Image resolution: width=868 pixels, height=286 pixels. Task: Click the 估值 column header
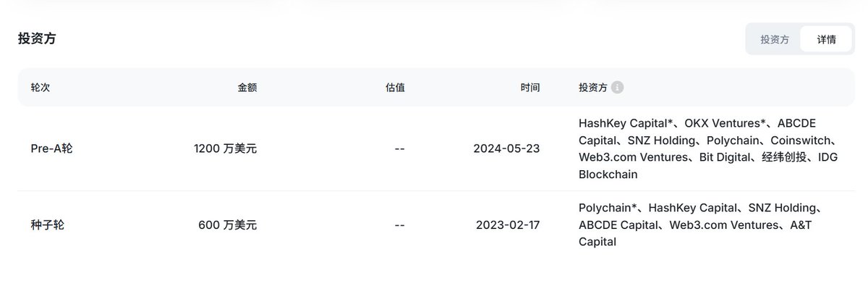395,88
